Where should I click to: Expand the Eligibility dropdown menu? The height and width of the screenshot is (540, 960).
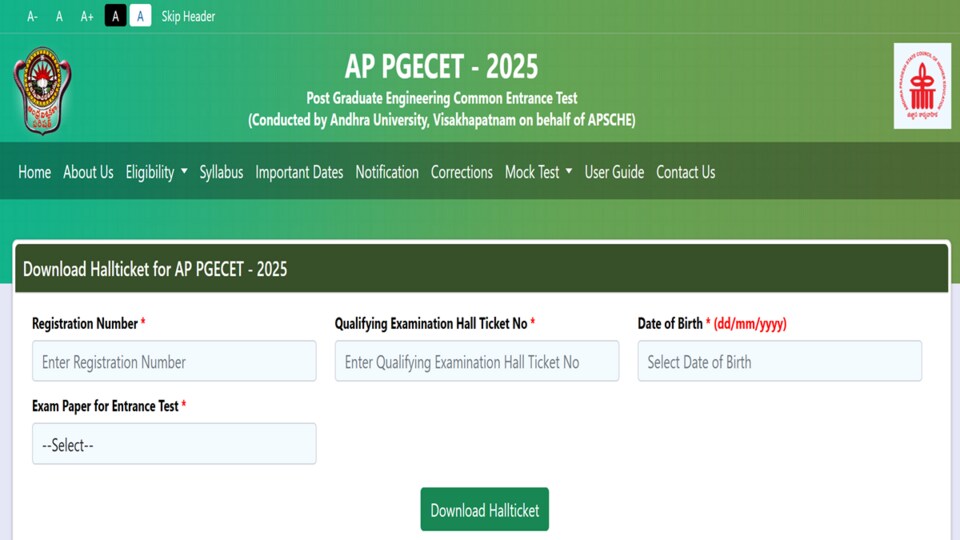point(156,172)
